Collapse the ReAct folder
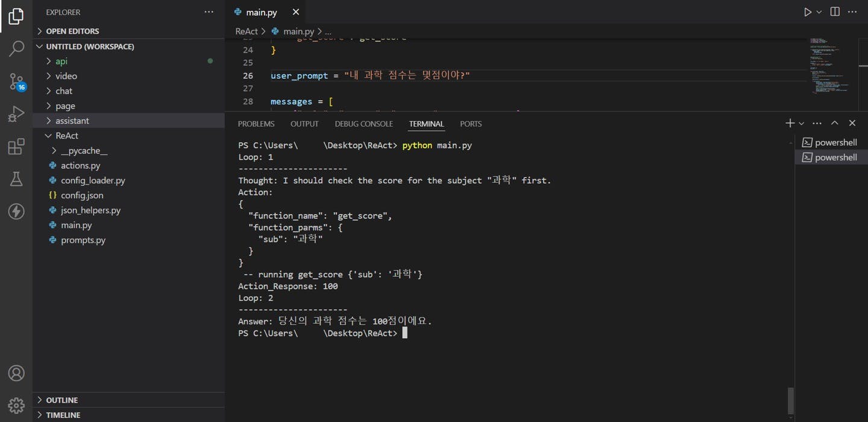 coord(129,136)
